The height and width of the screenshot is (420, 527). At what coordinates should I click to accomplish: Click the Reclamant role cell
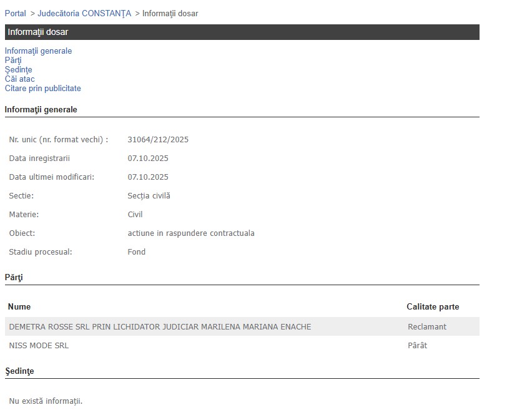(427, 327)
